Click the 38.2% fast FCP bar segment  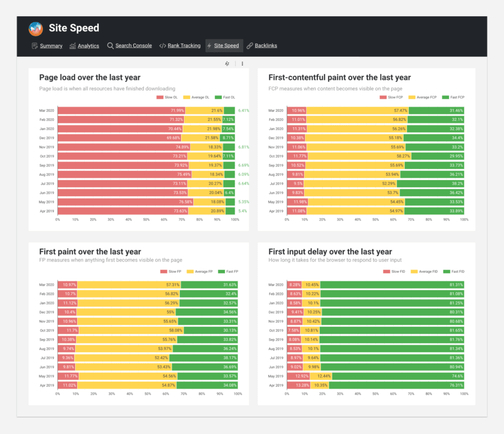coord(430,184)
